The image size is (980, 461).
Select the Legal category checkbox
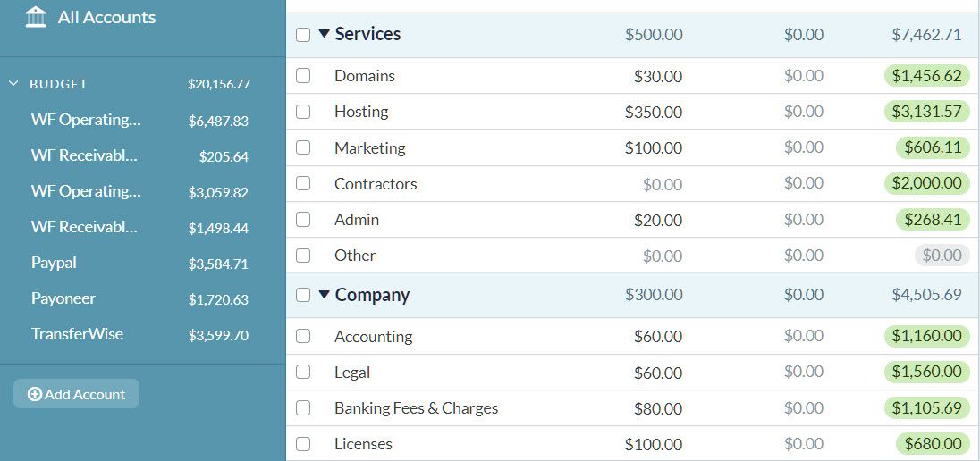pos(303,373)
